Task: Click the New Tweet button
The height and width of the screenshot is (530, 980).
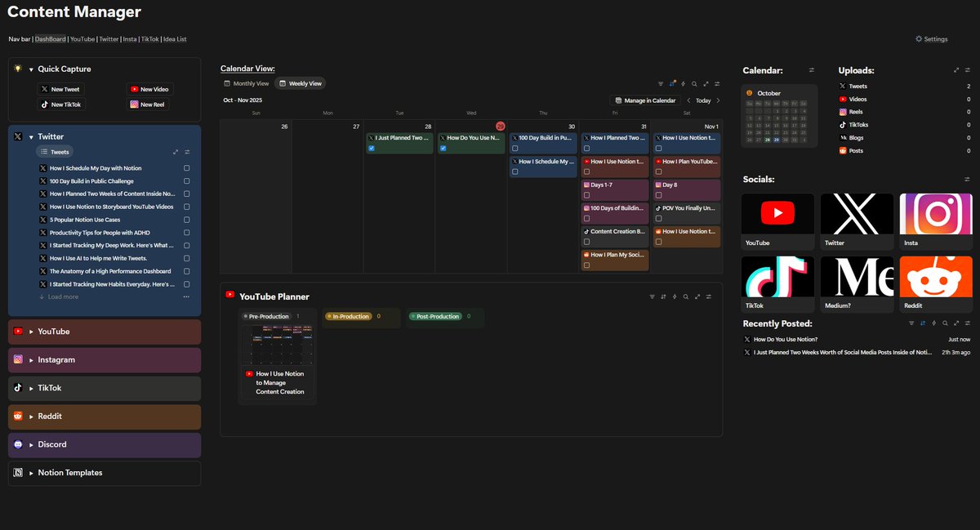Action: pyautogui.click(x=60, y=89)
